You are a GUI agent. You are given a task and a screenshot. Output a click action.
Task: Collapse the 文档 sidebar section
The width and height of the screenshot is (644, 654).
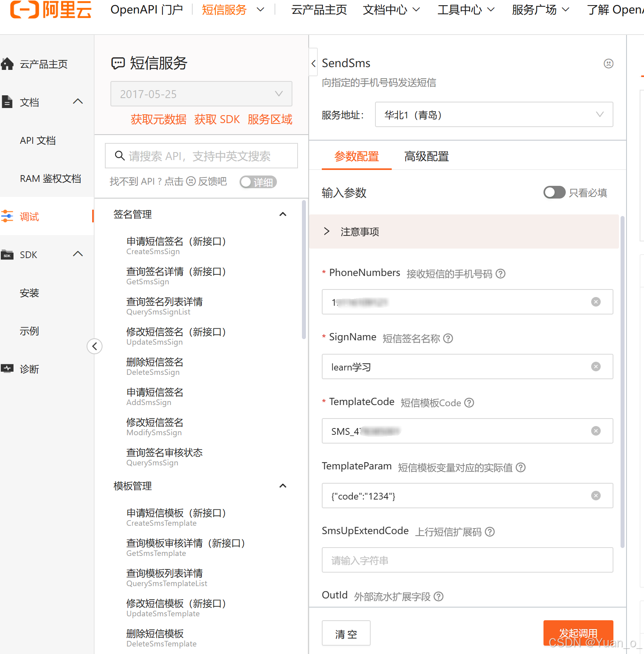tap(78, 102)
